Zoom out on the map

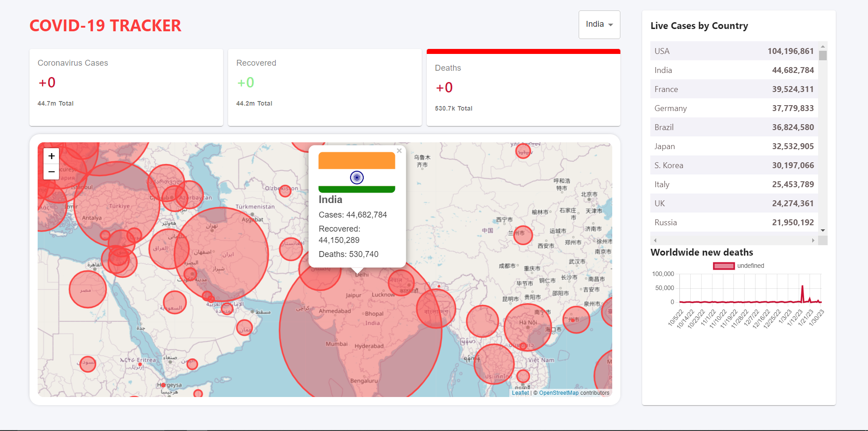coord(51,172)
